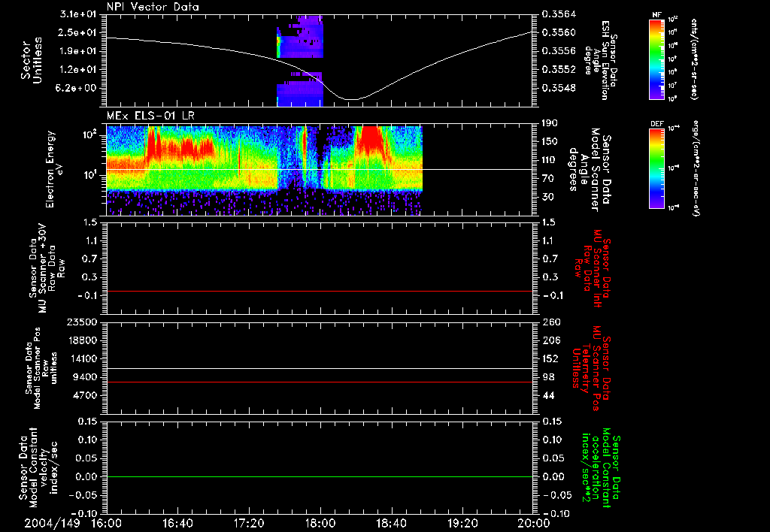Image resolution: width=770 pixels, height=532 pixels.
Task: Select the 'MEx ELS-01 LR' panel title
Action: (x=150, y=116)
